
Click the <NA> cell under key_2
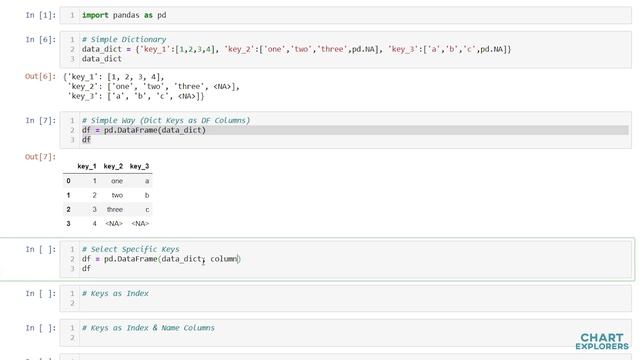[x=114, y=224]
